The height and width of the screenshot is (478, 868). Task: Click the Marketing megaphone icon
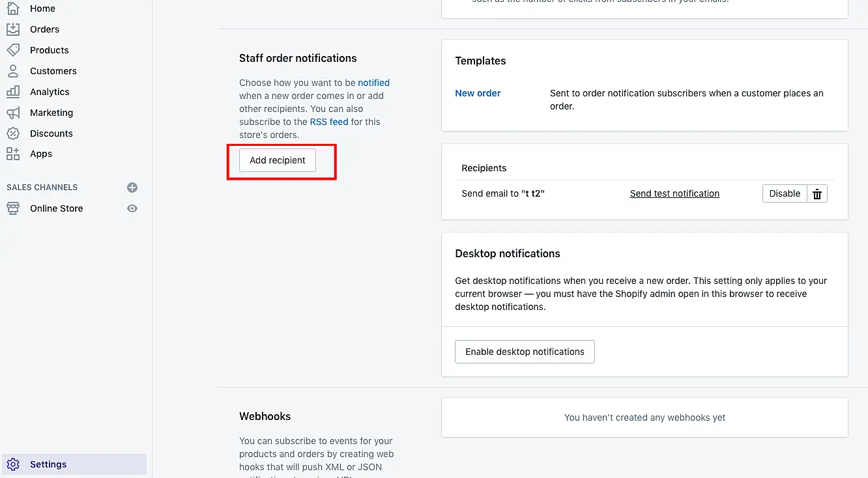pyautogui.click(x=13, y=113)
